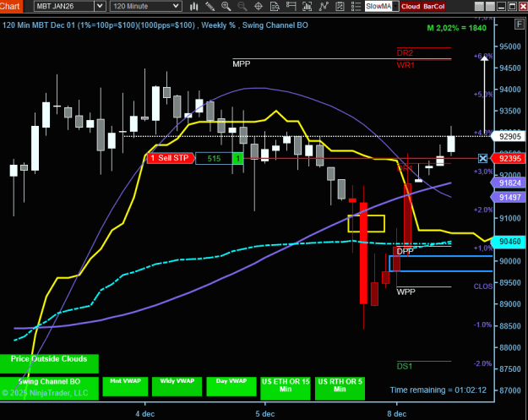Maximize the chart window

point(512,6)
